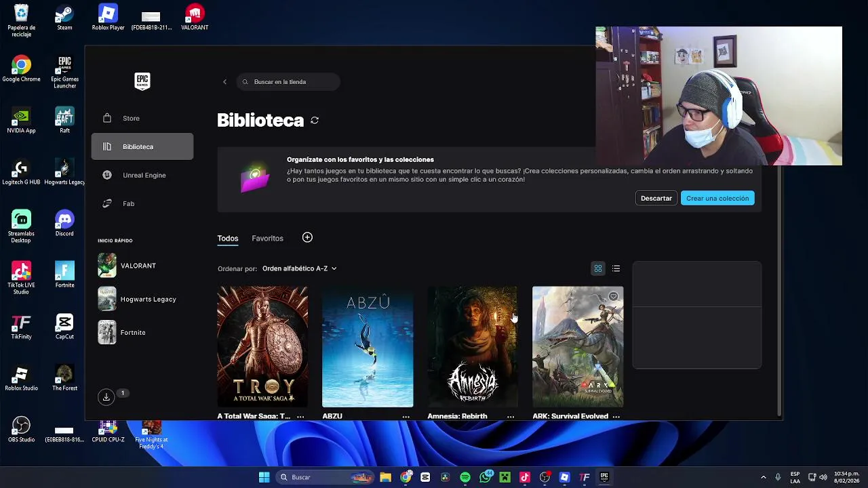This screenshot has width=868, height=488.
Task: Select the Raft desktop shortcut
Action: pos(64,121)
